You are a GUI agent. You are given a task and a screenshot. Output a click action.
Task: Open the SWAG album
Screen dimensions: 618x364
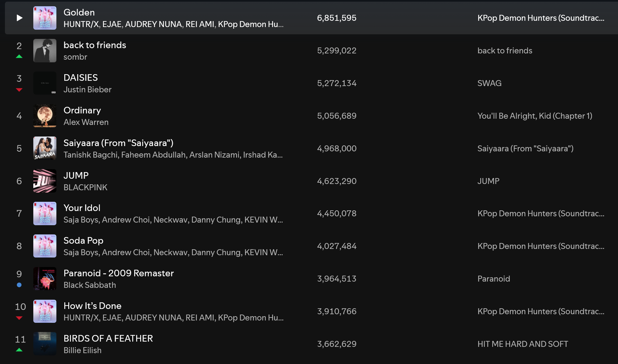[x=489, y=83]
